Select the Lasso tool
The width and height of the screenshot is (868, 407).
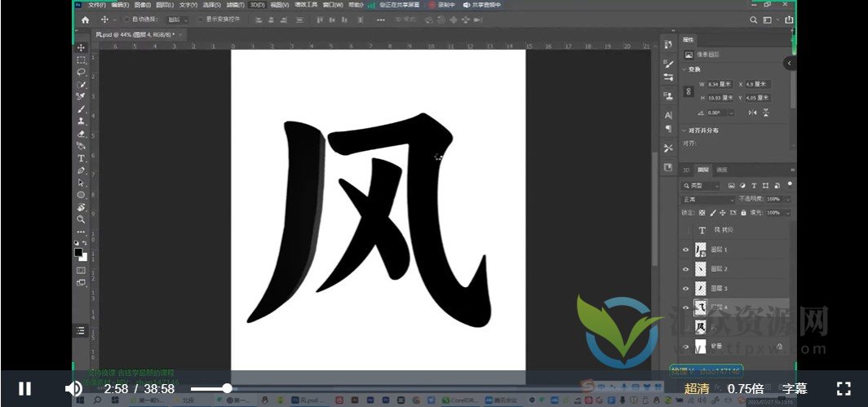[x=81, y=73]
